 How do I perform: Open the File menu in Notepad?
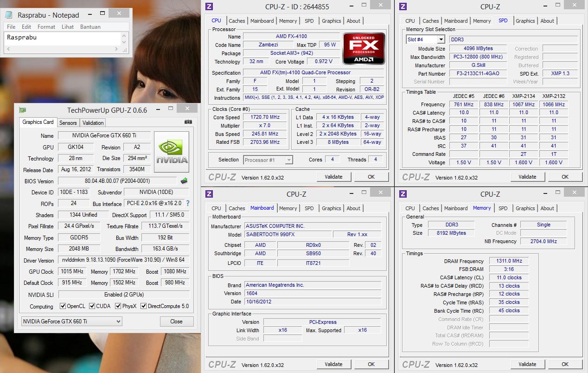(x=11, y=27)
